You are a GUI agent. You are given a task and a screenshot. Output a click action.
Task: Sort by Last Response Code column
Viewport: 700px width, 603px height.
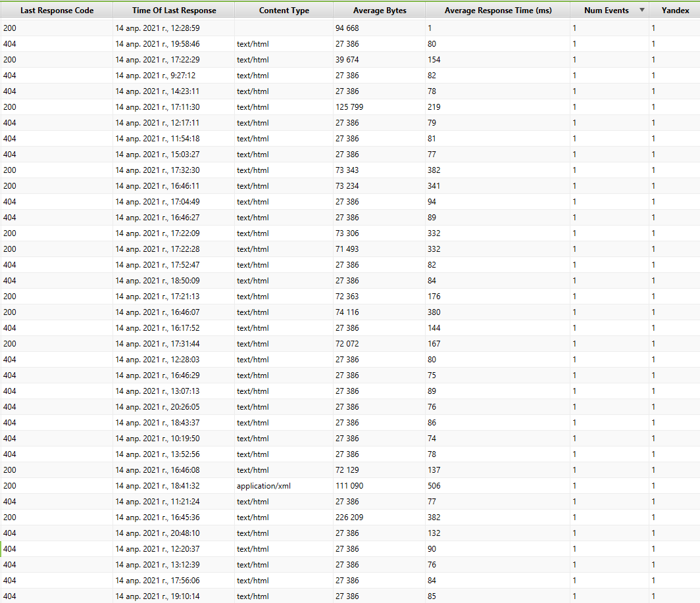point(57,11)
